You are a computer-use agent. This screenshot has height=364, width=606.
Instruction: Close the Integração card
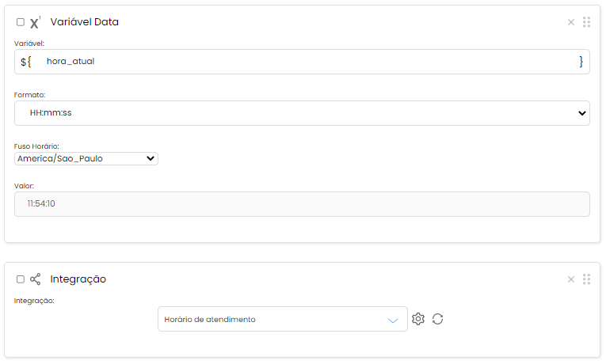(x=571, y=279)
